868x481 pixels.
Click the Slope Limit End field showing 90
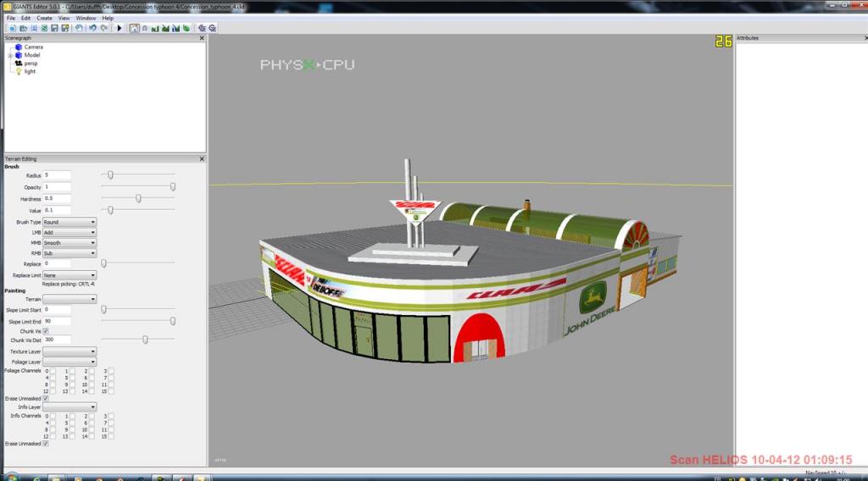click(x=57, y=321)
